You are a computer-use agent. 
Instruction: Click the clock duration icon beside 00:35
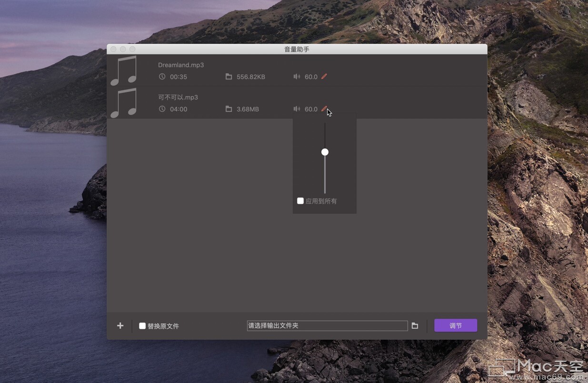pyautogui.click(x=162, y=77)
